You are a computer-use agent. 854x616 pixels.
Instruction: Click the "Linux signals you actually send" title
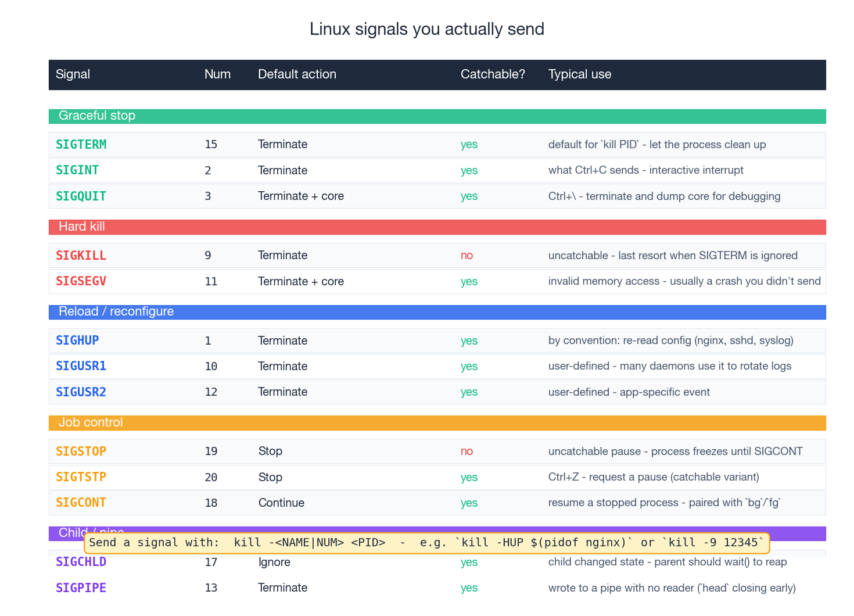click(426, 29)
